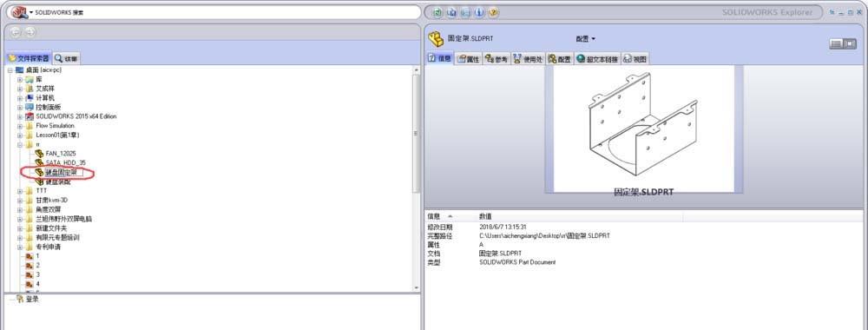This screenshot has width=868, height=330.
Task: Click the refresh icon in the top toolbar
Action: pos(437,12)
